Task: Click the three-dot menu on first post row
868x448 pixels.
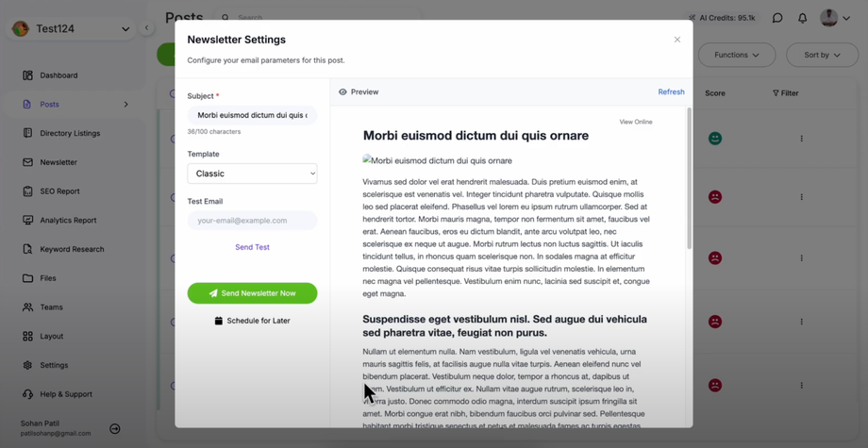Action: pyautogui.click(x=802, y=139)
